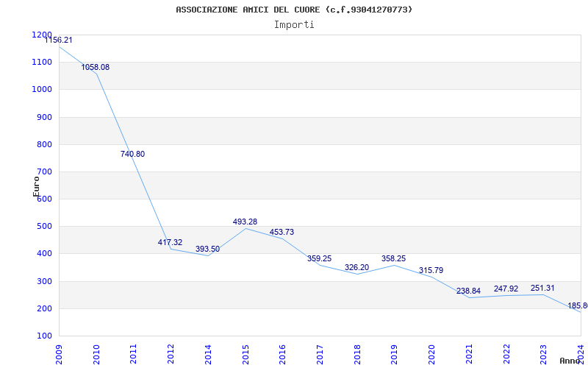Select the 100 y-axis value
Screen dimensions: 588x368
pyautogui.click(x=44, y=336)
